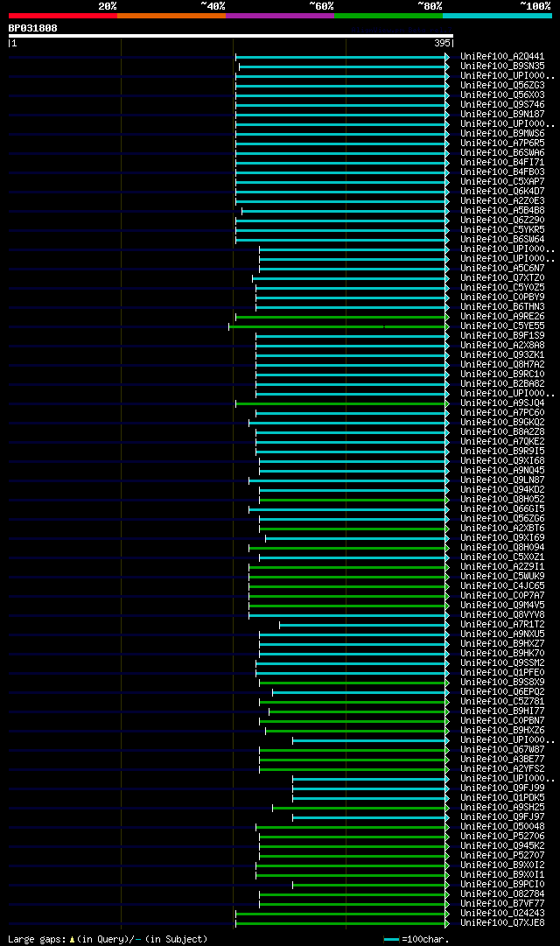Viewport: 560px width, 946px height.
Task: Select the UniRef100_P52706 label
Action: click(502, 837)
